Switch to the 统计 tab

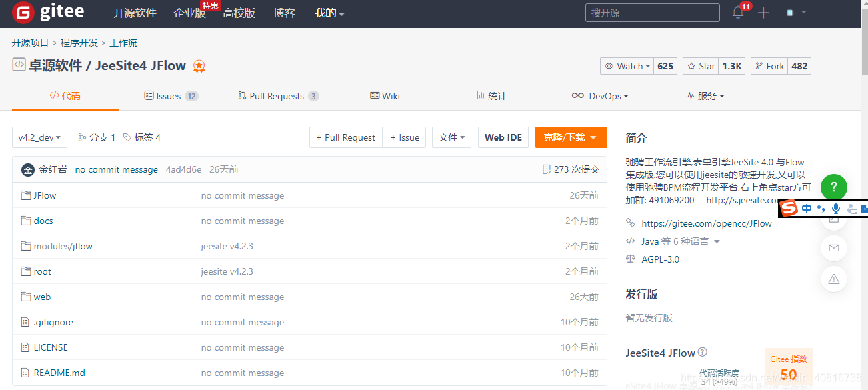[491, 96]
